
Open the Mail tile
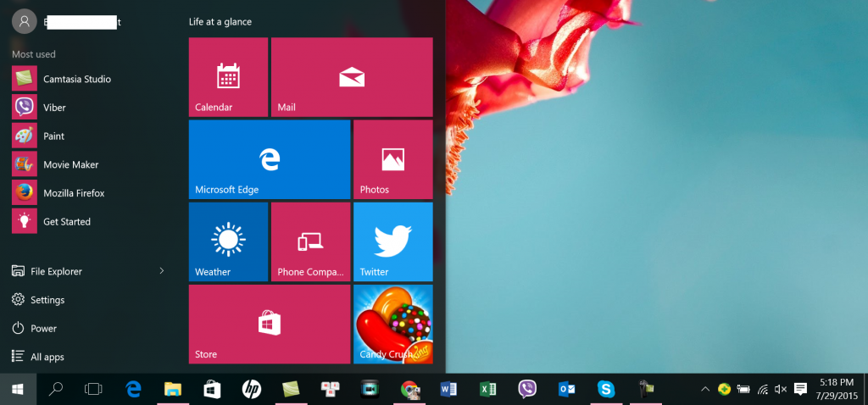click(x=352, y=77)
